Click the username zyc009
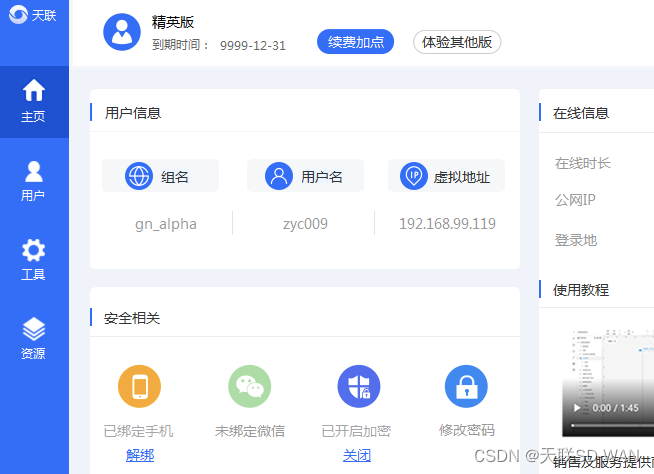 305,224
